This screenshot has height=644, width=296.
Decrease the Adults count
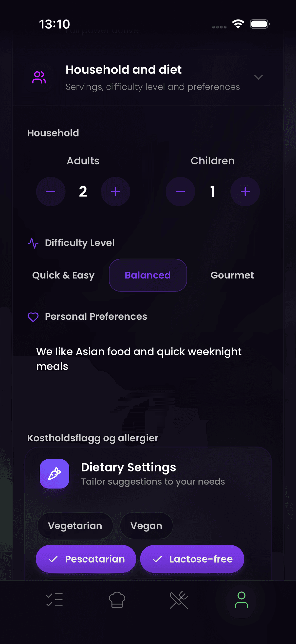[51, 192]
